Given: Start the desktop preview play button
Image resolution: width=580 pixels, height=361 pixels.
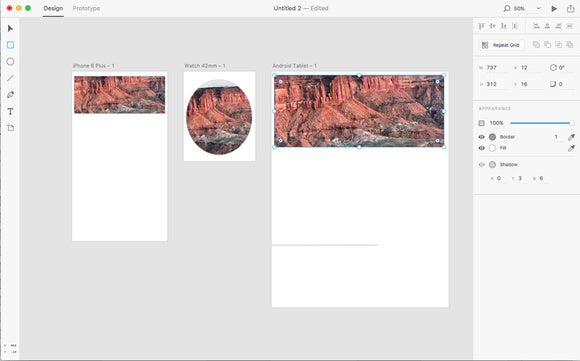Looking at the screenshot, I should 554,9.
